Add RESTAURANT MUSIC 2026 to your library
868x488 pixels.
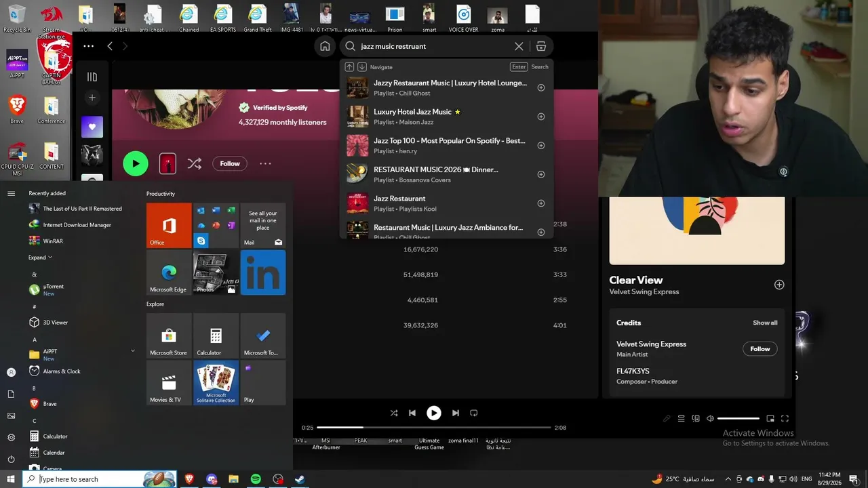point(541,174)
